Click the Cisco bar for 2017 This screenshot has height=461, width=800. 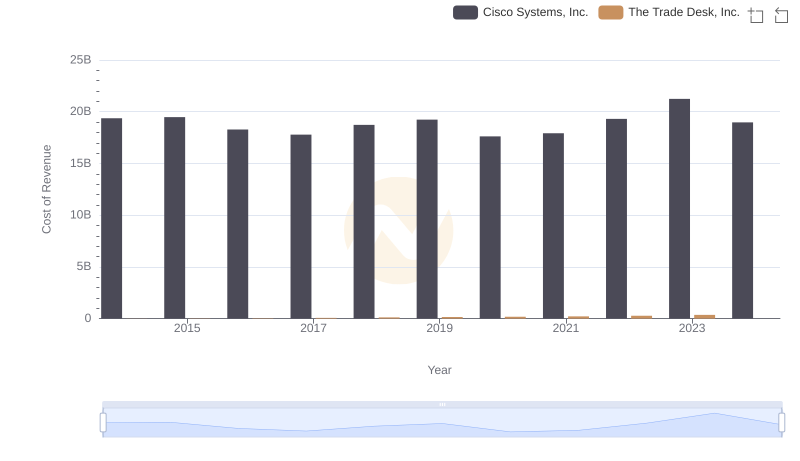click(x=301, y=226)
